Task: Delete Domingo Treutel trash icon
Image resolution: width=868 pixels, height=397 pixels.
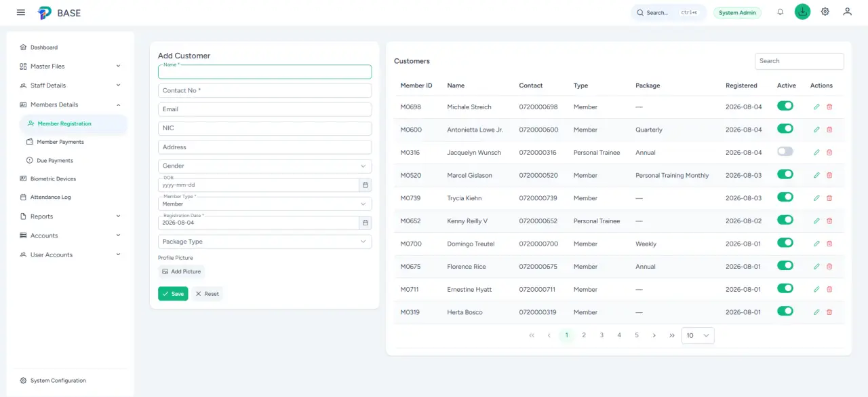Action: 829,244
